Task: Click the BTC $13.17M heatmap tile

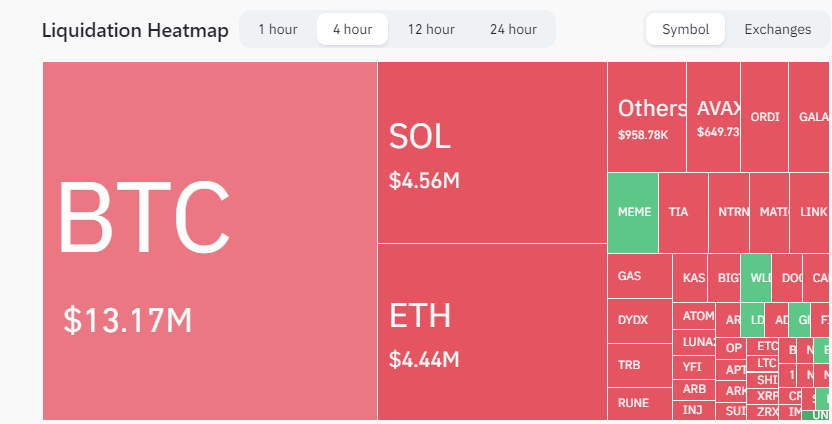Action: pos(210,240)
